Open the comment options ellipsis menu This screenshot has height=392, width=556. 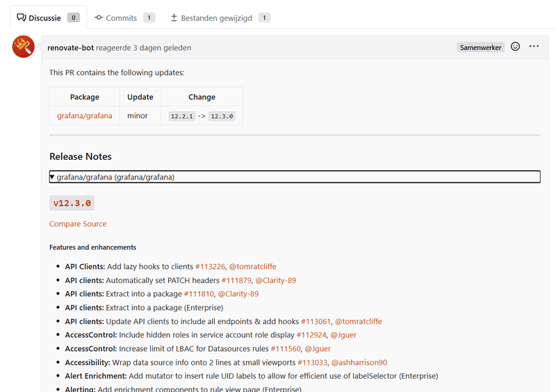pos(534,47)
